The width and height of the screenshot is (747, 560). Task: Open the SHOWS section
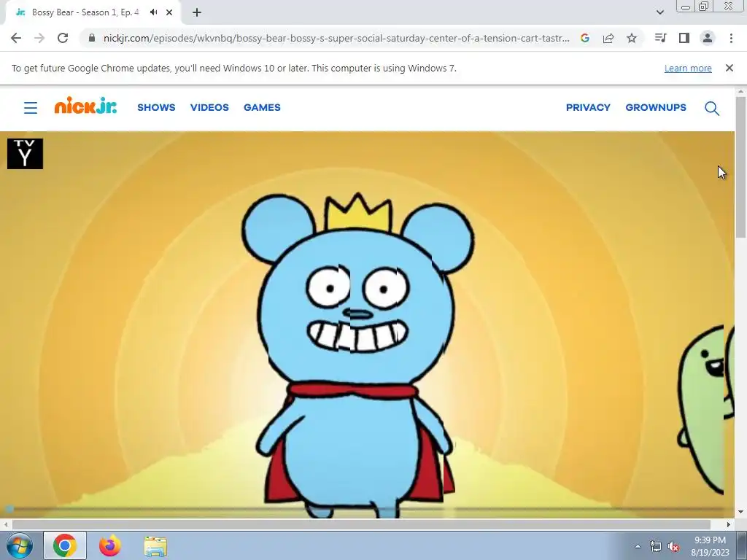click(x=156, y=108)
